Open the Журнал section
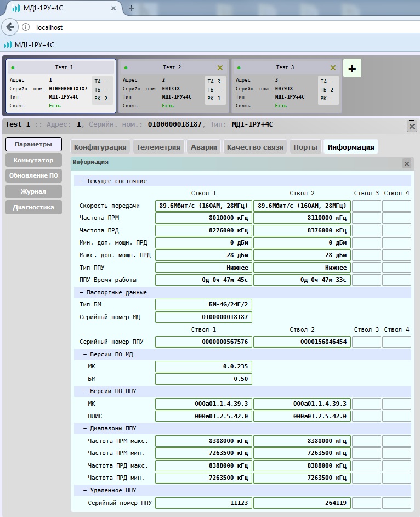The width and height of the screenshot is (420, 517). coord(33,191)
